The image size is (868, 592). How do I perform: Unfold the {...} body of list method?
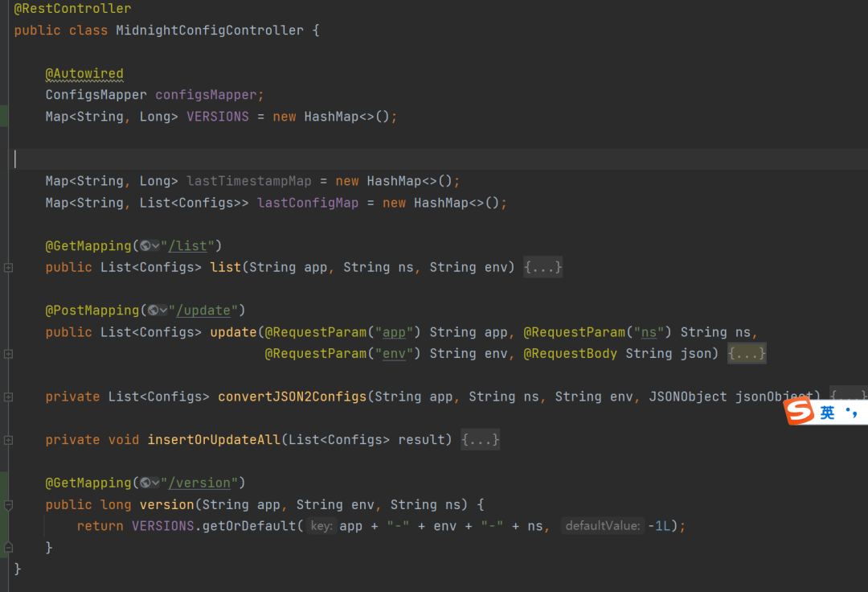(543, 268)
